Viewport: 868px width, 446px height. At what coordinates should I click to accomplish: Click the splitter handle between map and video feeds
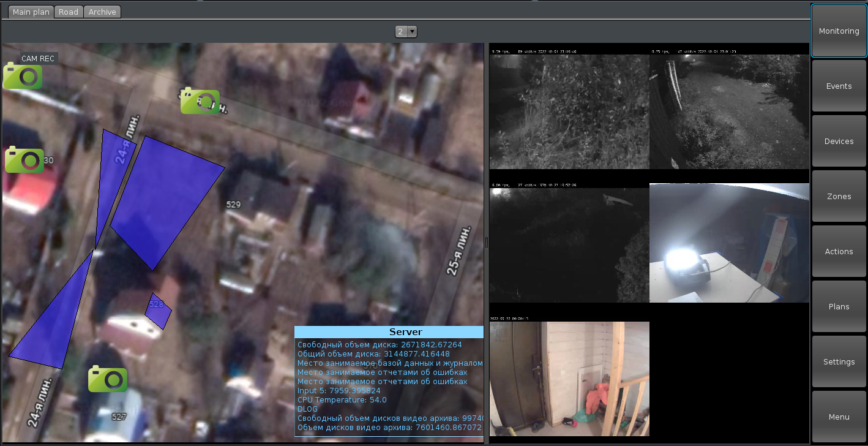point(487,243)
